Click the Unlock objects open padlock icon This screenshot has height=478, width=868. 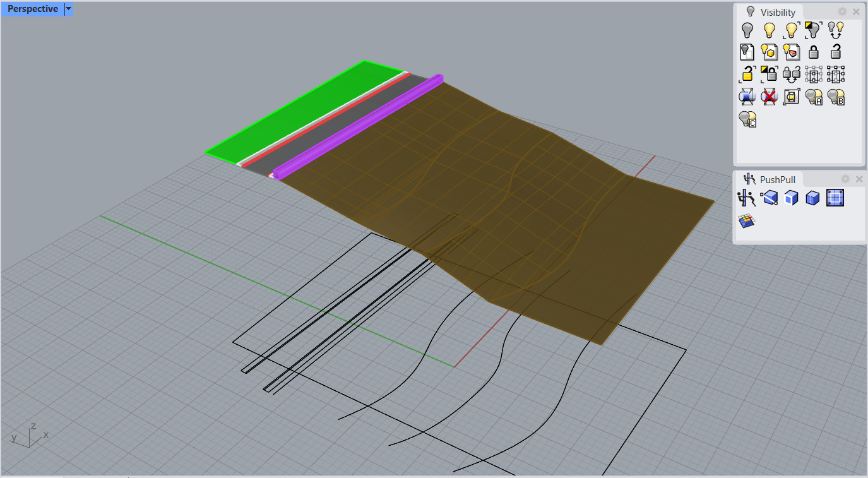[835, 52]
